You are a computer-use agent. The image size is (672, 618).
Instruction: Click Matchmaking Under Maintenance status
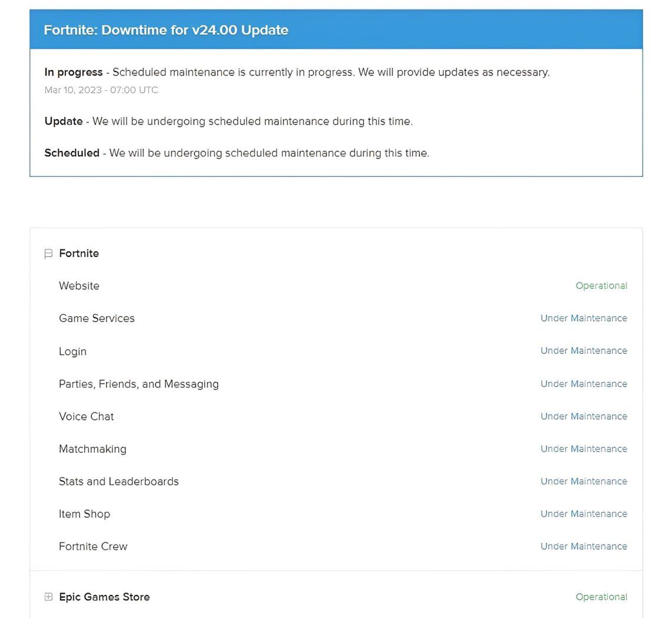(584, 448)
